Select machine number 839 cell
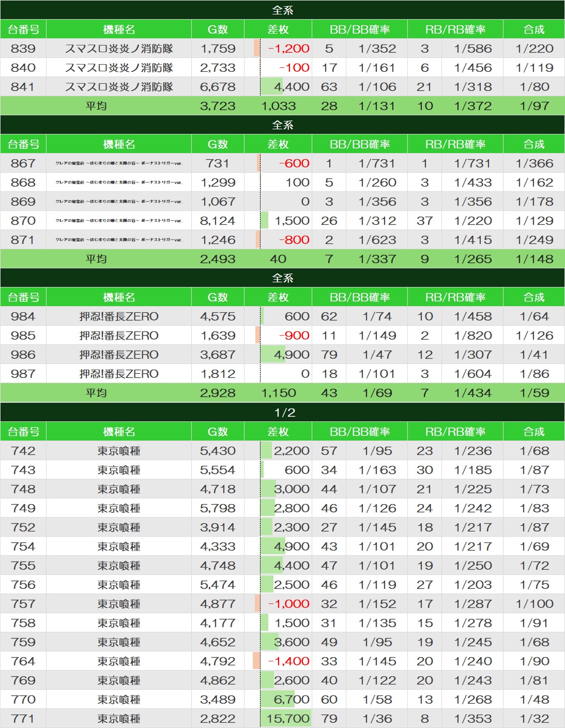 point(23,49)
